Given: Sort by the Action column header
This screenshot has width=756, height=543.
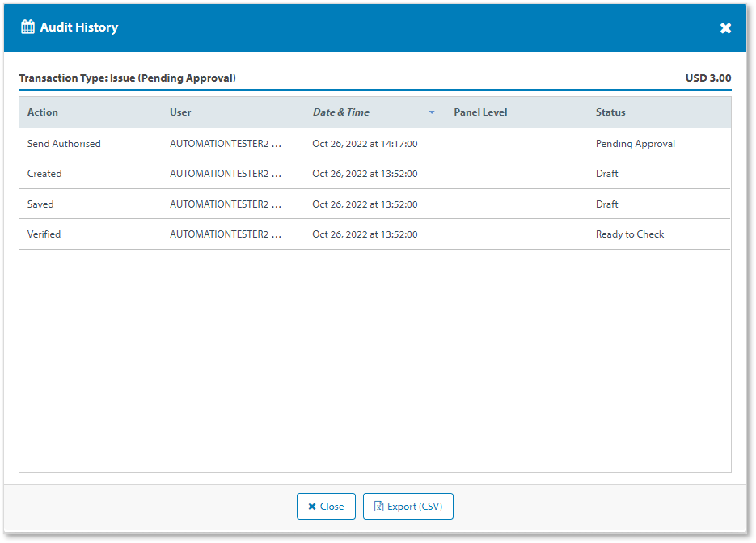Looking at the screenshot, I should pos(43,112).
